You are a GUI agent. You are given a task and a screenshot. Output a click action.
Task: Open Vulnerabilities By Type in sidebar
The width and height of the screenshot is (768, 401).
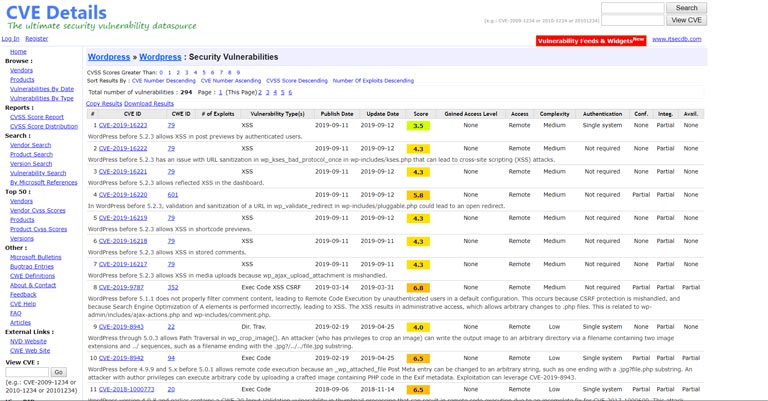pyautogui.click(x=42, y=98)
